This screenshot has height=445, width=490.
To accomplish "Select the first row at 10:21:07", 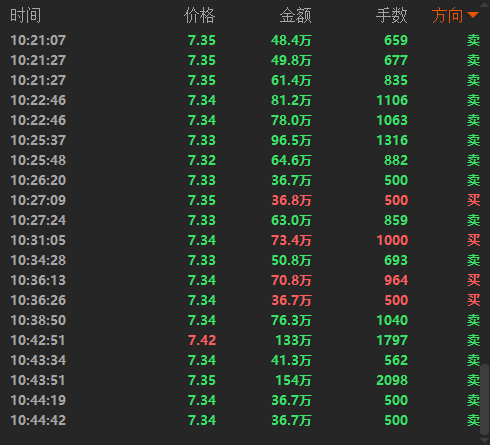I will coord(245,40).
